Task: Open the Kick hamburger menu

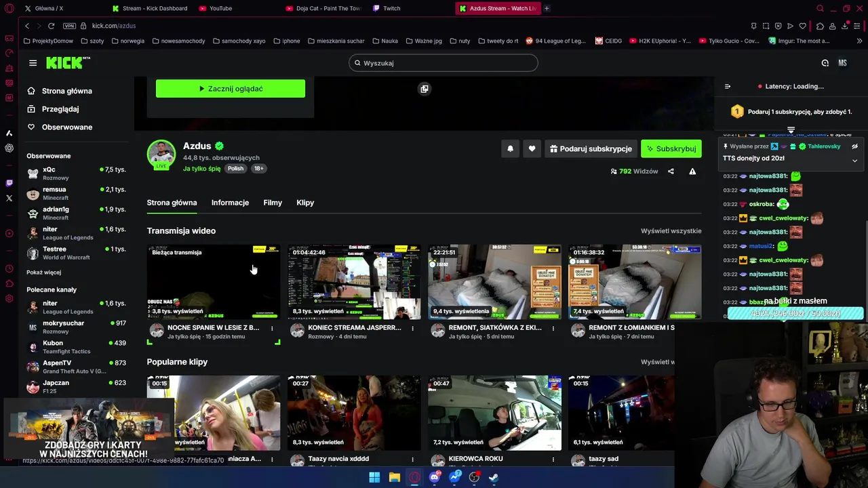Action: (x=33, y=63)
